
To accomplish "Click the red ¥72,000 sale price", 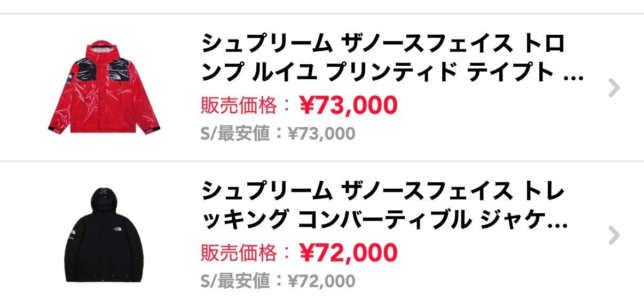I will 348,252.
